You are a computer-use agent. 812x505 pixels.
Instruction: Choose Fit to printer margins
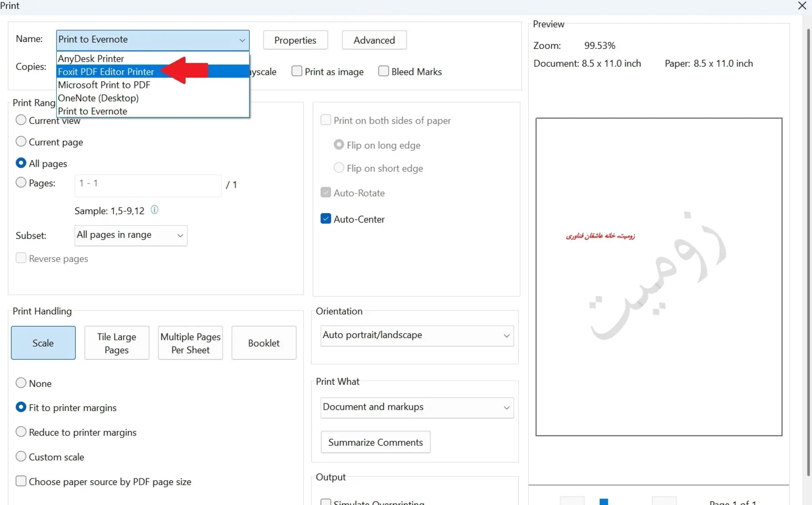pyautogui.click(x=21, y=407)
